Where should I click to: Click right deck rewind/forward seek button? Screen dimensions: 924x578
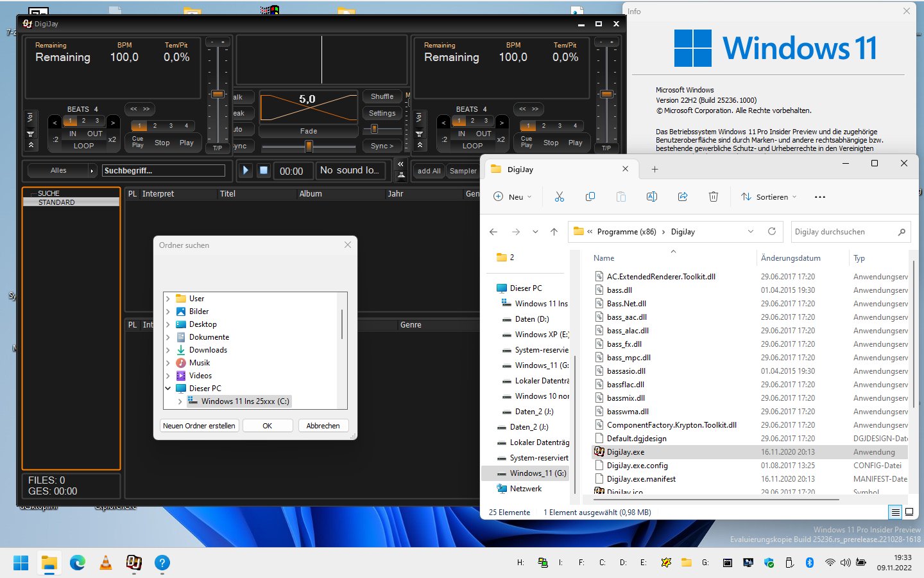tap(529, 109)
